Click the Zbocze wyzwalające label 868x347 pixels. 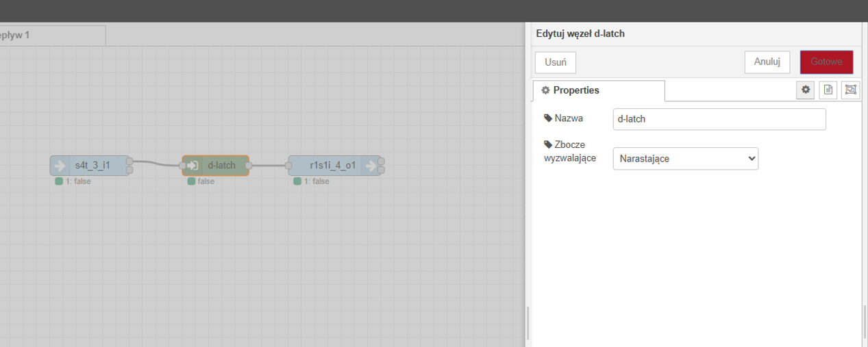point(569,151)
